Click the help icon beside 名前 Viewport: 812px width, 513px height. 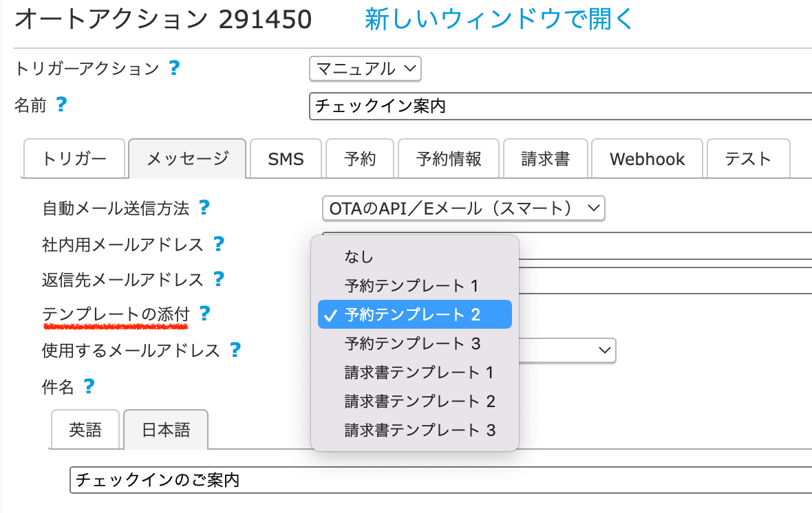coord(61,105)
